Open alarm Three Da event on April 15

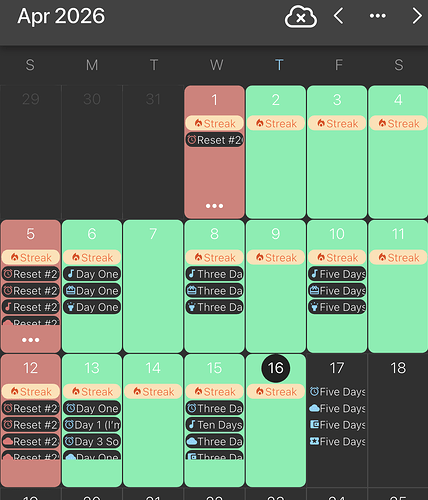coord(214,408)
